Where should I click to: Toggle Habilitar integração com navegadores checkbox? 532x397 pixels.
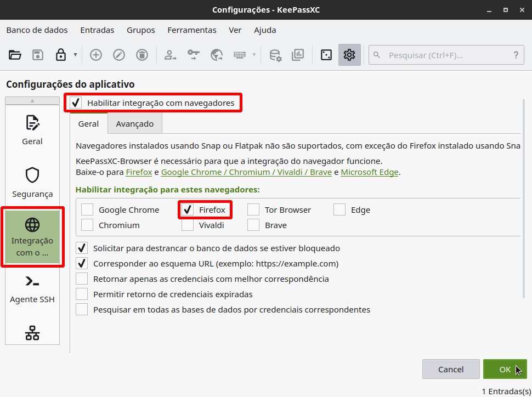pyautogui.click(x=76, y=103)
